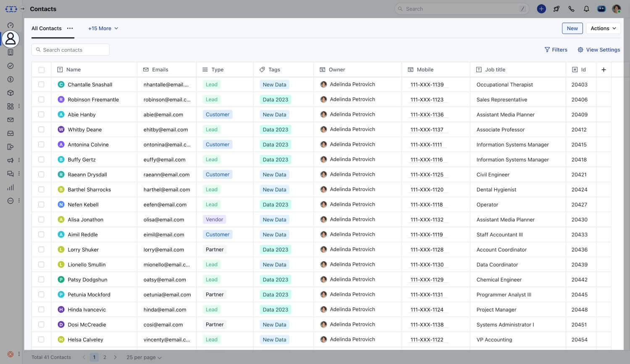Select the checkbox for Helsa Calveley
The width and height of the screenshot is (630, 364).
pos(41,339)
